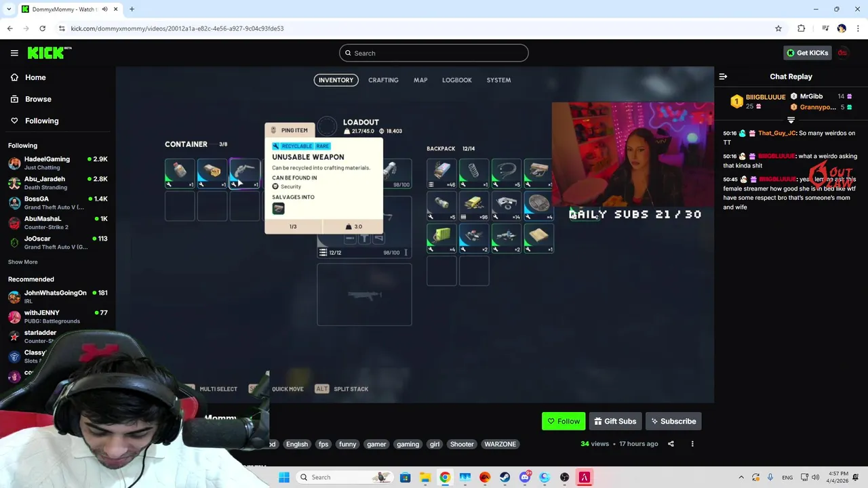Open JoOscar channel from Following list

[58, 242]
